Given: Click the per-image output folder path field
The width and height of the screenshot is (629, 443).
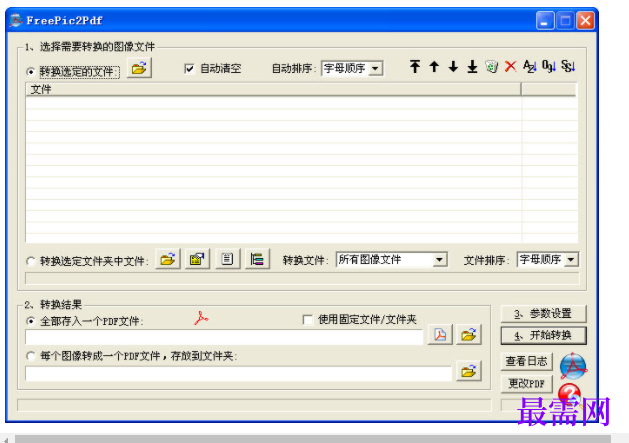Looking at the screenshot, I should (238, 374).
